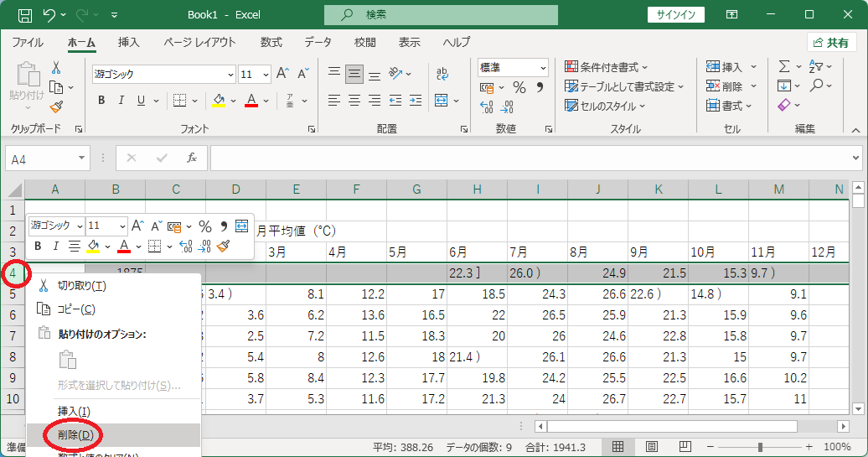
Task: Increase font size in ribbon
Action: [x=282, y=74]
